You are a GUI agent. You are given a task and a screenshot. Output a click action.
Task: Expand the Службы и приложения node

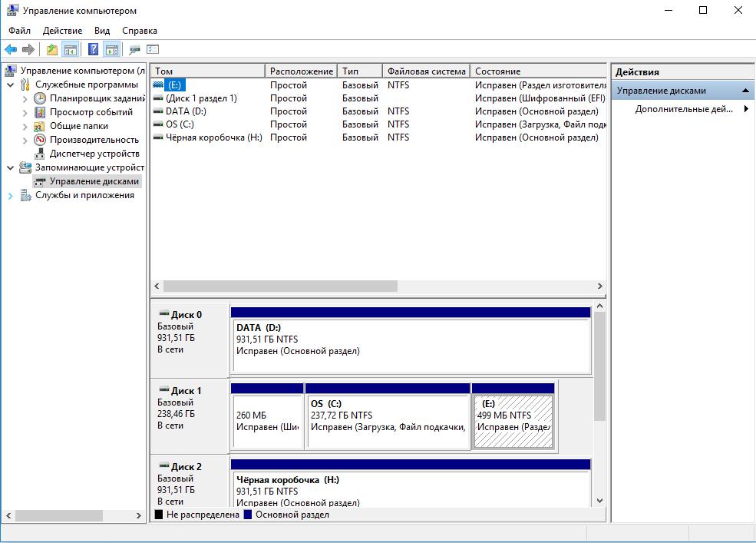pyautogui.click(x=10, y=196)
